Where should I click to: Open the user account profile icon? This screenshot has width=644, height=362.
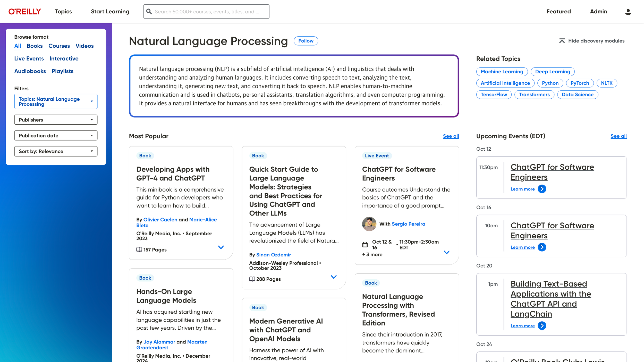628,12
